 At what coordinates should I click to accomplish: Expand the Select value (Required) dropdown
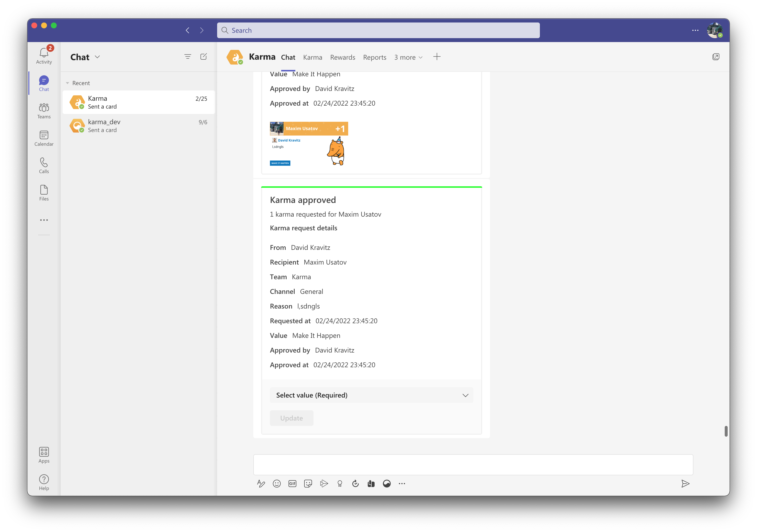tap(371, 395)
